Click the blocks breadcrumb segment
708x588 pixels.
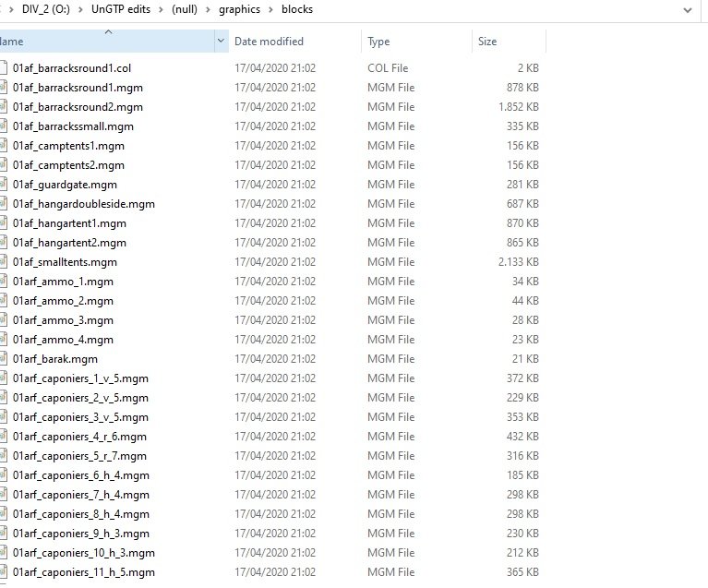[x=297, y=9]
